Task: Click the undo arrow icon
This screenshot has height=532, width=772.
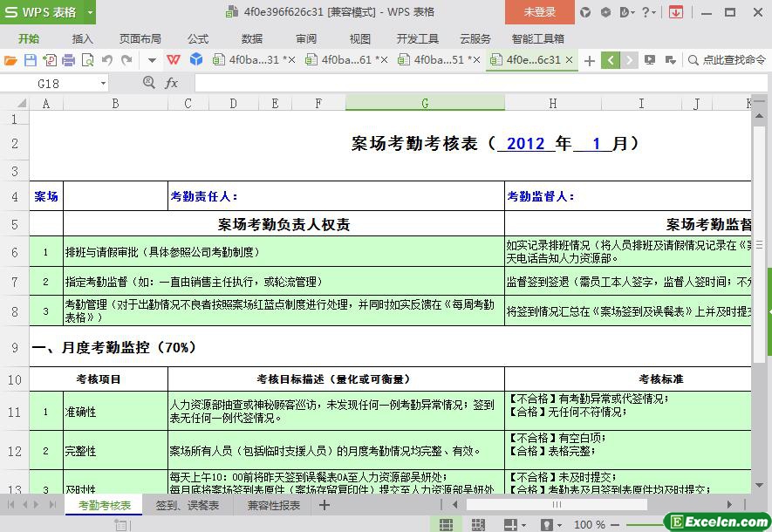Action: [107, 60]
